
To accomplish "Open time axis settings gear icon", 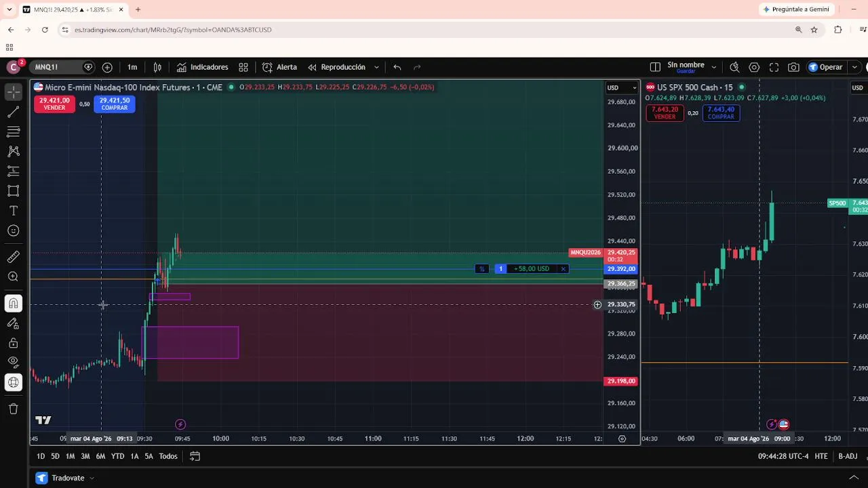I will (622, 439).
